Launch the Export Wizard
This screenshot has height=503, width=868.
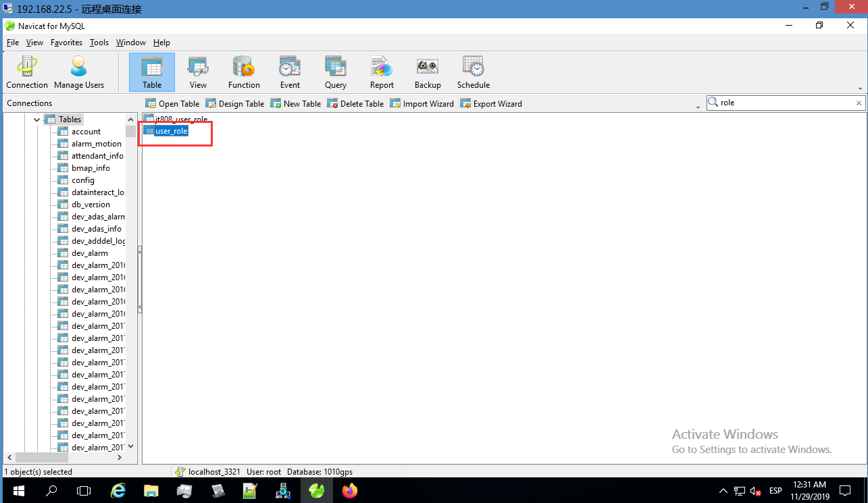(x=491, y=103)
